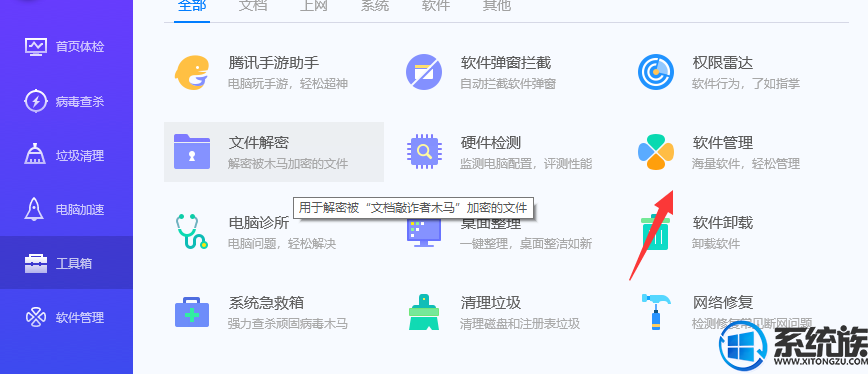
Task: Click the description 卸载软件
Action: pyautogui.click(x=716, y=244)
